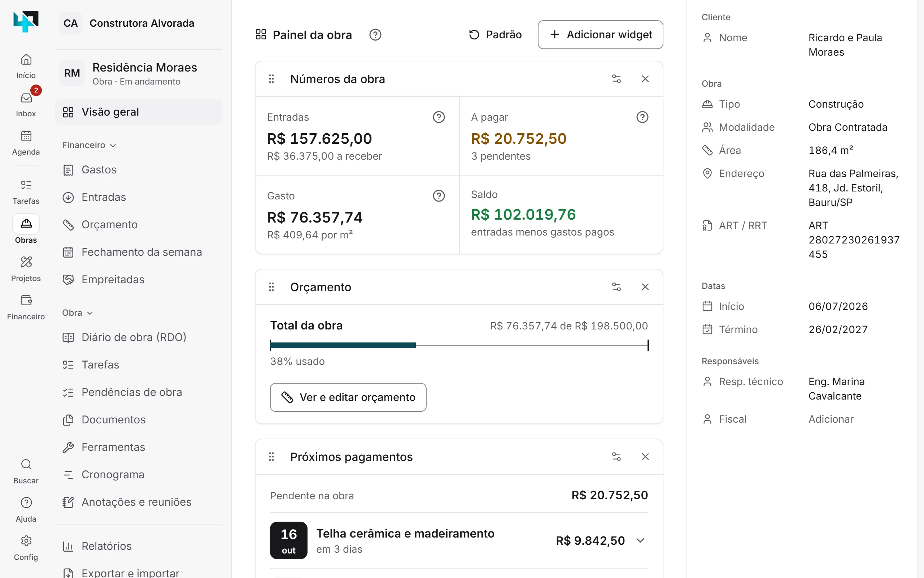
Task: Remove the Próximos pagamentos widget
Action: [645, 456]
